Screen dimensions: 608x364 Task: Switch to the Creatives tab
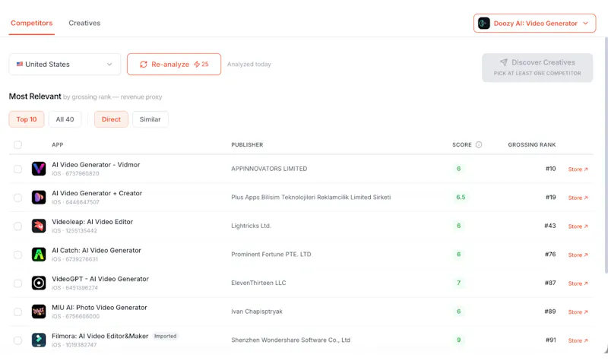pyautogui.click(x=84, y=24)
